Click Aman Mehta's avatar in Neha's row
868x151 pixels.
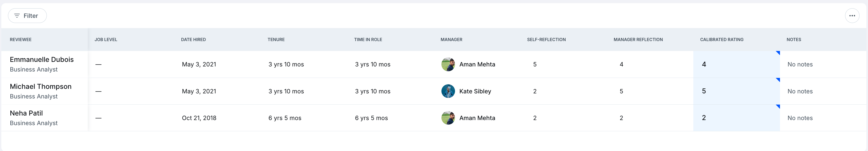point(448,118)
